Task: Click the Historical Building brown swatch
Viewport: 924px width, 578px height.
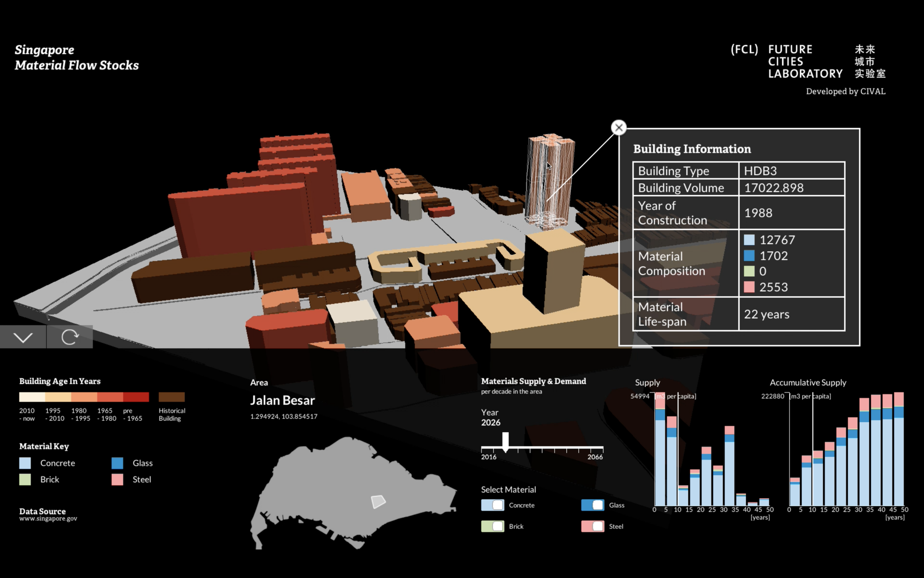Action: click(171, 397)
